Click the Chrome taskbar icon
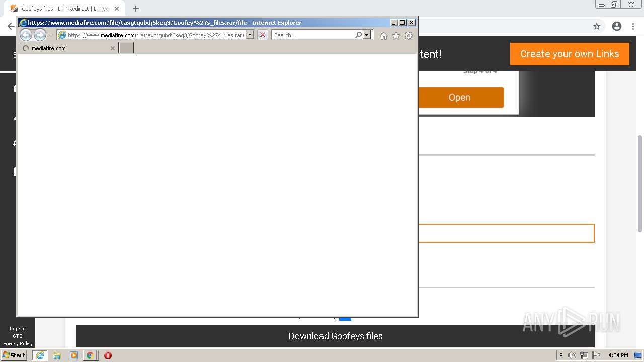The height and width of the screenshot is (362, 644). 90,355
